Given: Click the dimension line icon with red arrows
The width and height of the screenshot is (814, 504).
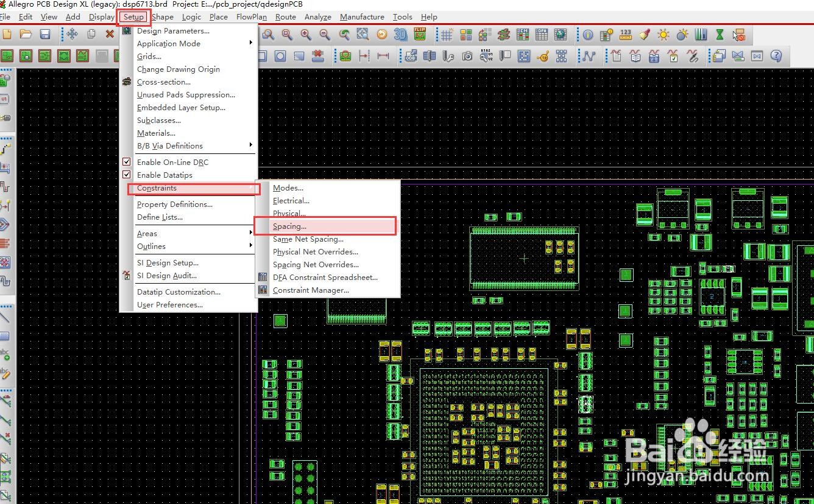Looking at the screenshot, I should pyautogui.click(x=383, y=57).
